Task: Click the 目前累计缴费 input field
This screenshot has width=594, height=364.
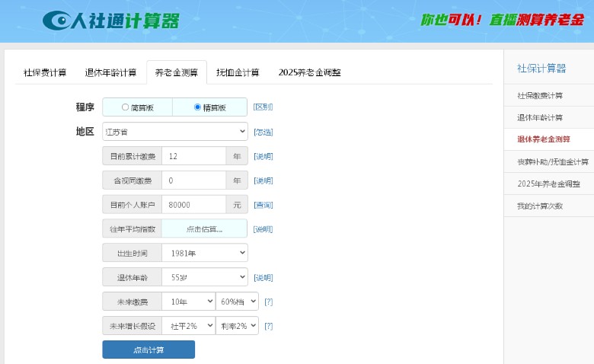Action: click(193, 156)
